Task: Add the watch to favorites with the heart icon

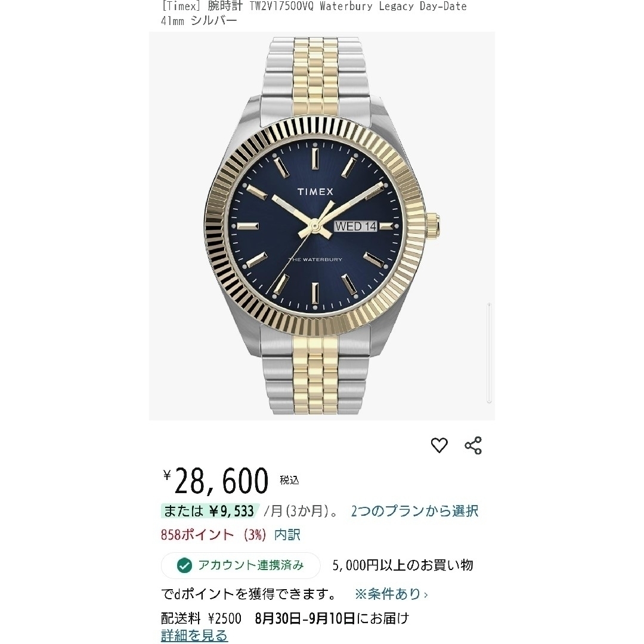Action: pyautogui.click(x=439, y=445)
